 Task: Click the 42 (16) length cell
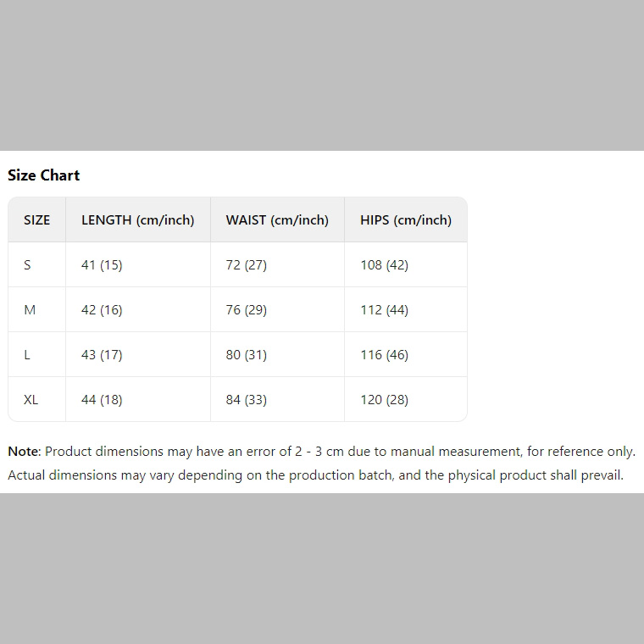tap(102, 310)
